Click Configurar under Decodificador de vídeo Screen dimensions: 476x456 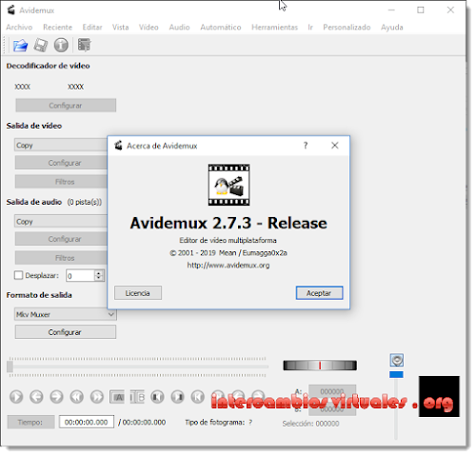click(66, 106)
